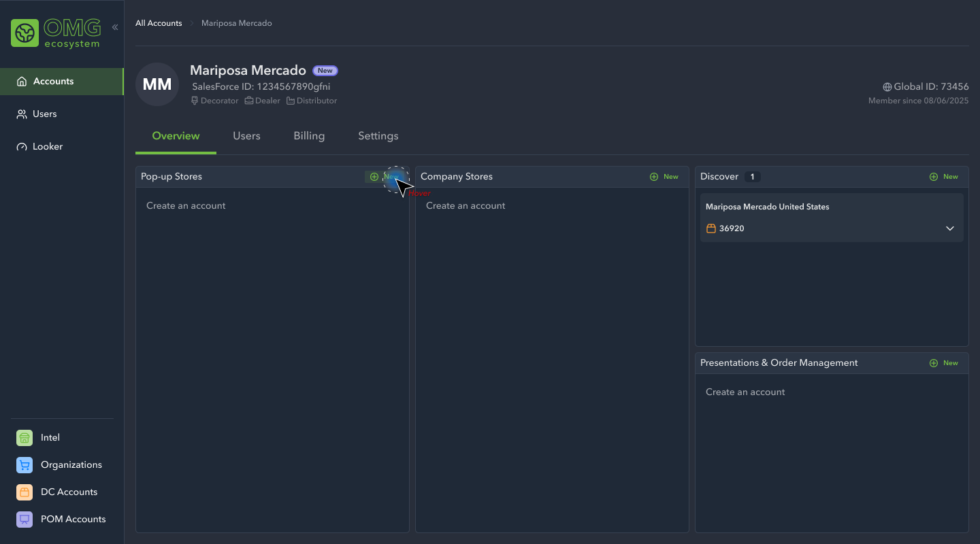Click the Member since 08/06/2025 text

tap(918, 101)
